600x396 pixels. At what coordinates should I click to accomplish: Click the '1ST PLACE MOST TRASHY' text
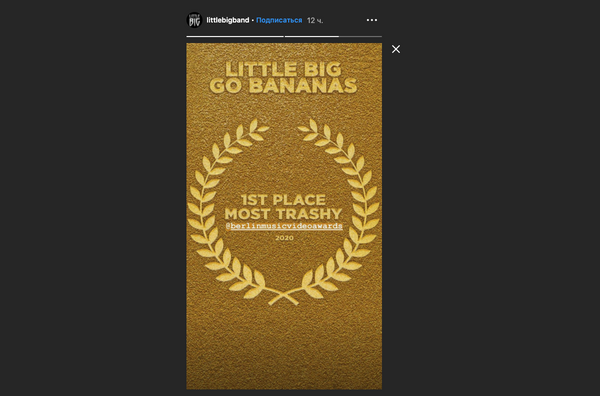[x=283, y=207]
